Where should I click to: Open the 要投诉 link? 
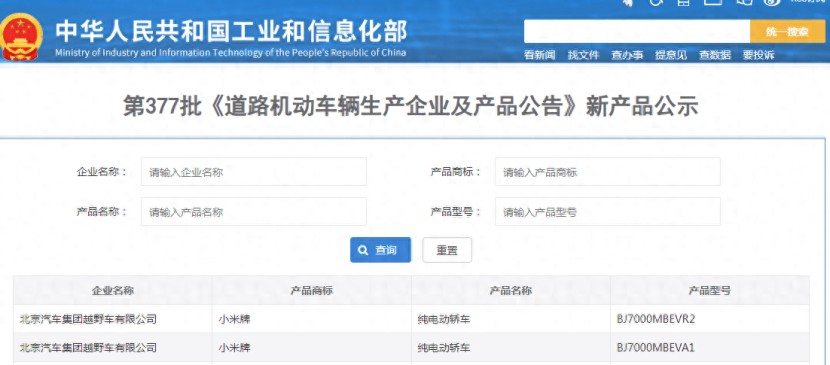(x=759, y=54)
